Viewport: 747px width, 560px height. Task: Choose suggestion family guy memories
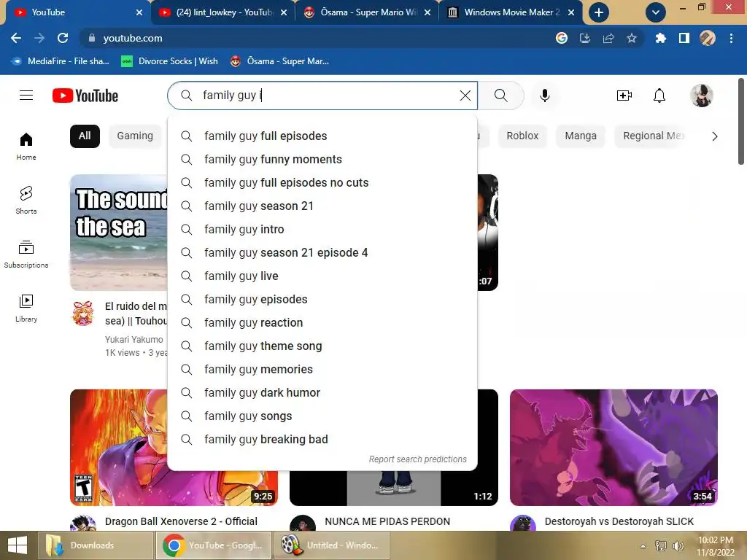click(322, 370)
